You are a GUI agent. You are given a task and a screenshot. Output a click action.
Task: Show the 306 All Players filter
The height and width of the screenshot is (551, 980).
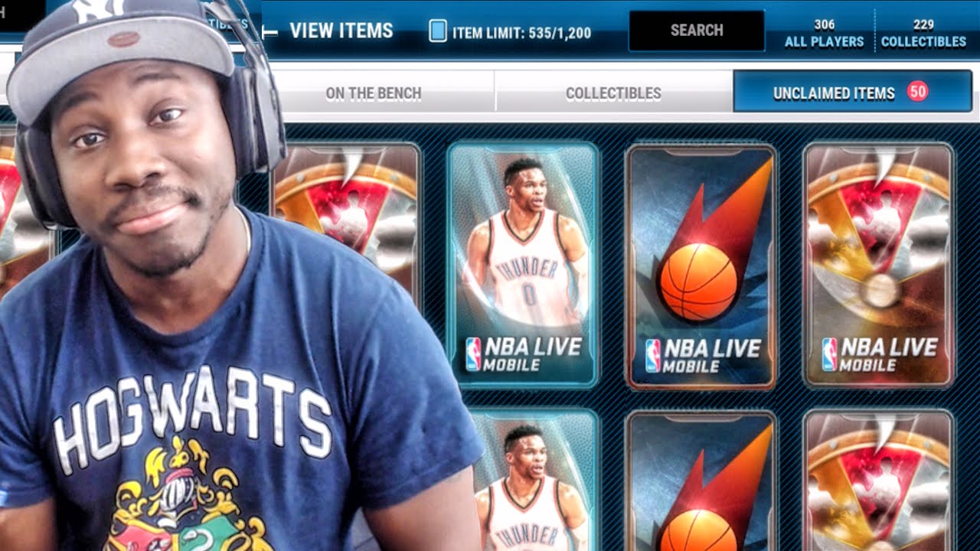[x=824, y=34]
